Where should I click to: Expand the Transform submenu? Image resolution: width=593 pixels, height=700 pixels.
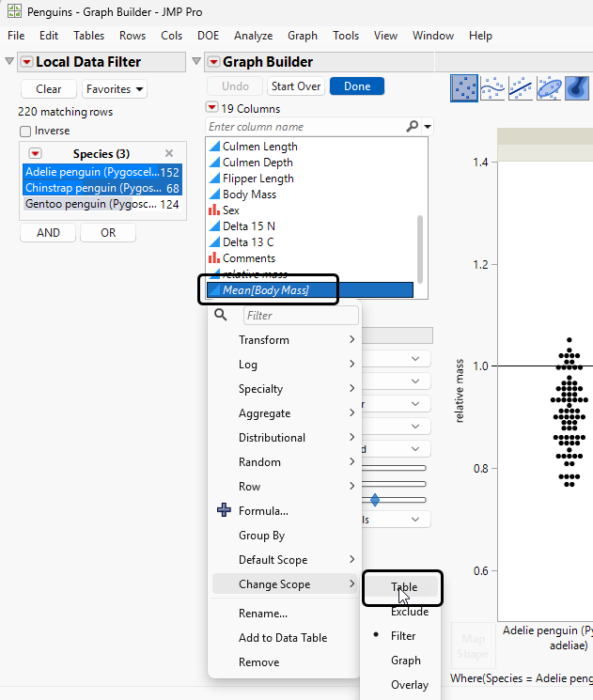(x=285, y=340)
